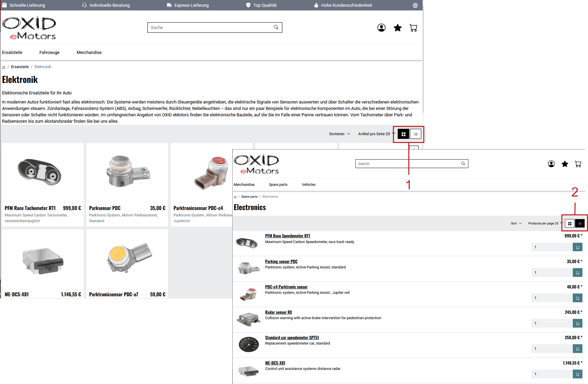Open Parking sensor PDC link
588x384 pixels.
(x=281, y=261)
